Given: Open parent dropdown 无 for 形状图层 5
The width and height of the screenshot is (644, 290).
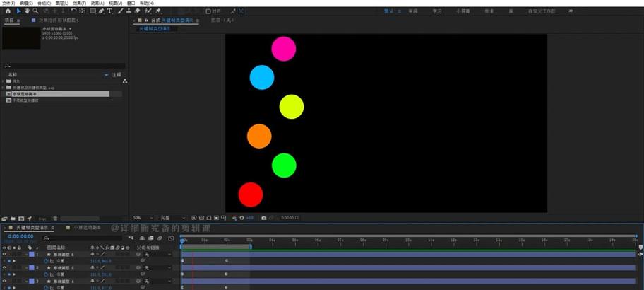Looking at the screenshot, I should click(157, 268).
